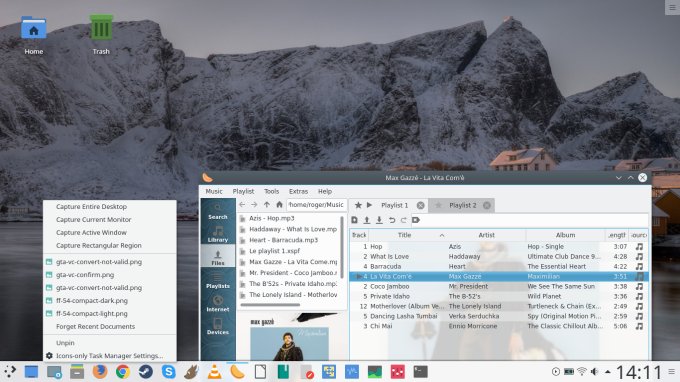Viewport: 680px width, 382px height.
Task: Open the terminal from the taskbar
Action: [420, 372]
